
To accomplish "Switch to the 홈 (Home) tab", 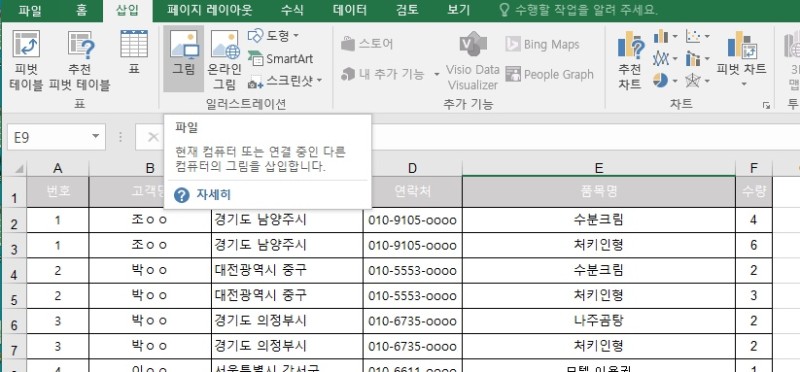I will [x=82, y=11].
